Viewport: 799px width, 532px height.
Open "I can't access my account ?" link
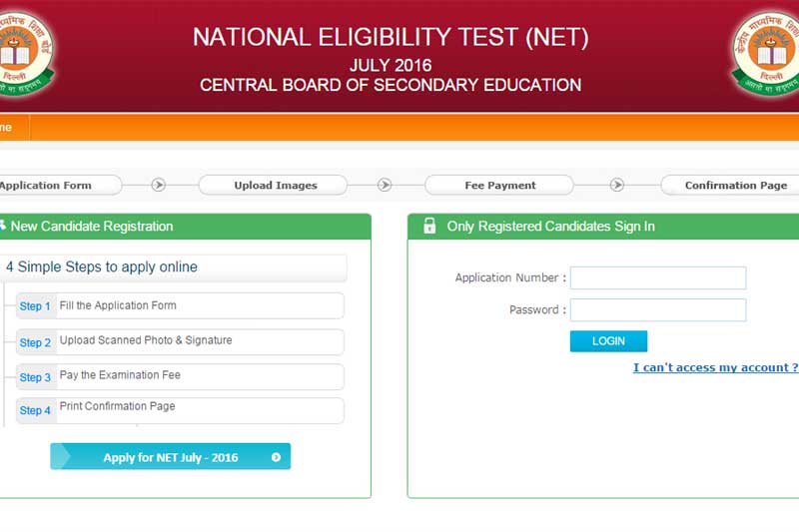(x=715, y=367)
